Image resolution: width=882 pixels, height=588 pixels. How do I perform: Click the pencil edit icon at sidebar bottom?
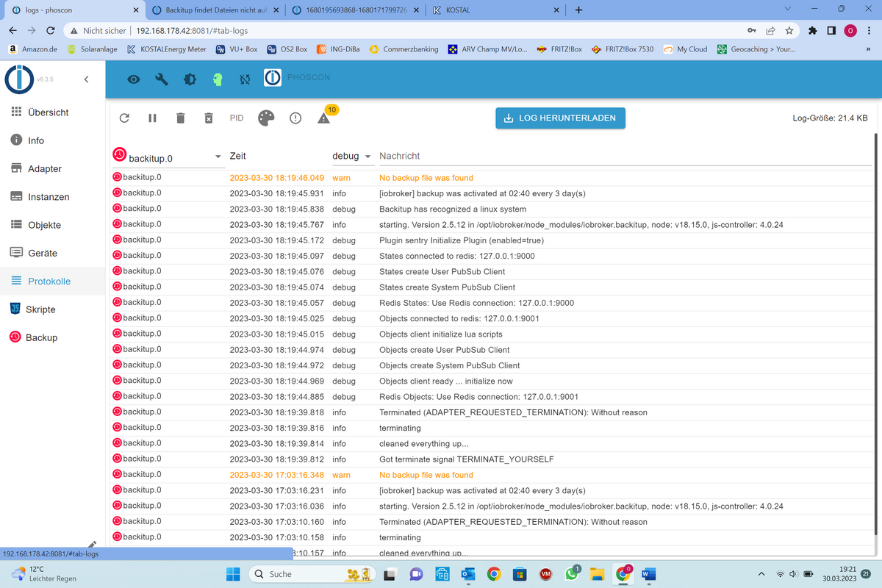[92, 545]
